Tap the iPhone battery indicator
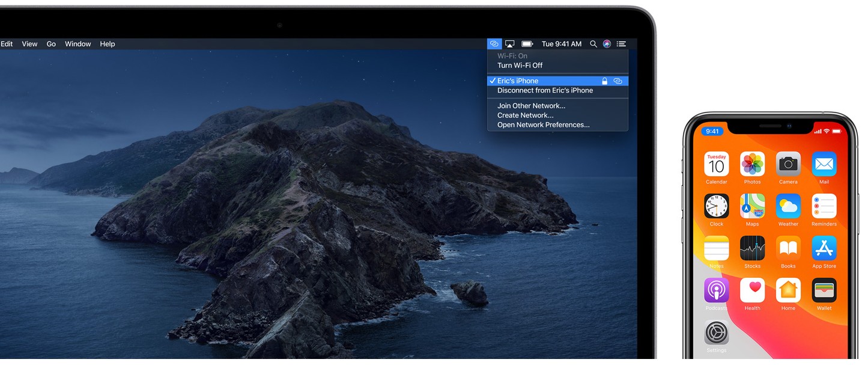868x365 pixels. tap(837, 131)
